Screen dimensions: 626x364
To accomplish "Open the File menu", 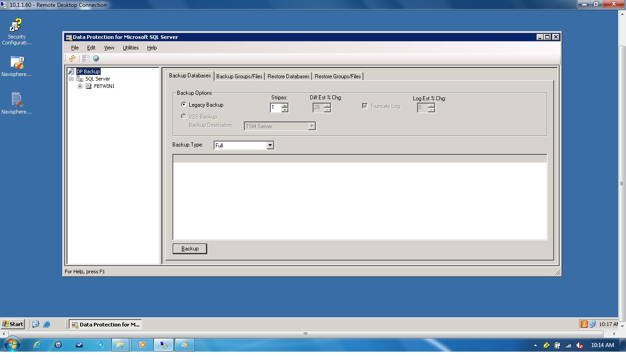I will click(x=75, y=48).
